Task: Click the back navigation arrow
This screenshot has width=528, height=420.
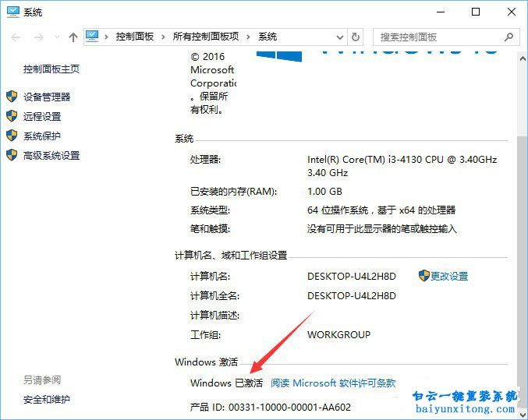Action: (16, 37)
